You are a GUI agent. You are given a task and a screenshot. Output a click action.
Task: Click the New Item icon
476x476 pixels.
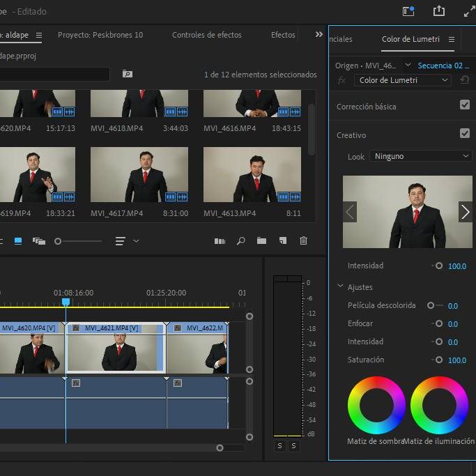[282, 241]
